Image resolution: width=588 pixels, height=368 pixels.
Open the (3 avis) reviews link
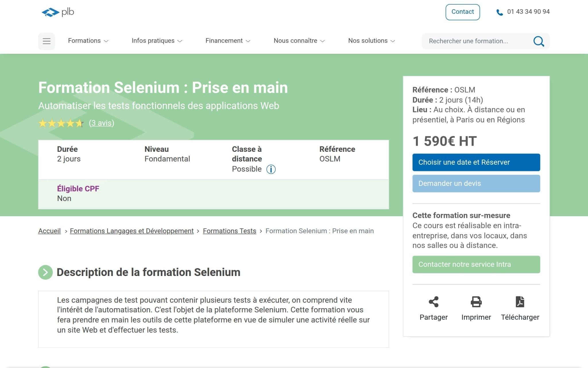click(x=102, y=123)
